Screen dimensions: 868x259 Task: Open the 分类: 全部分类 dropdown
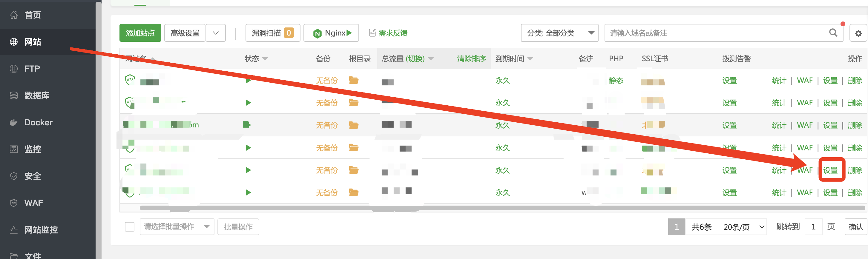click(x=559, y=33)
